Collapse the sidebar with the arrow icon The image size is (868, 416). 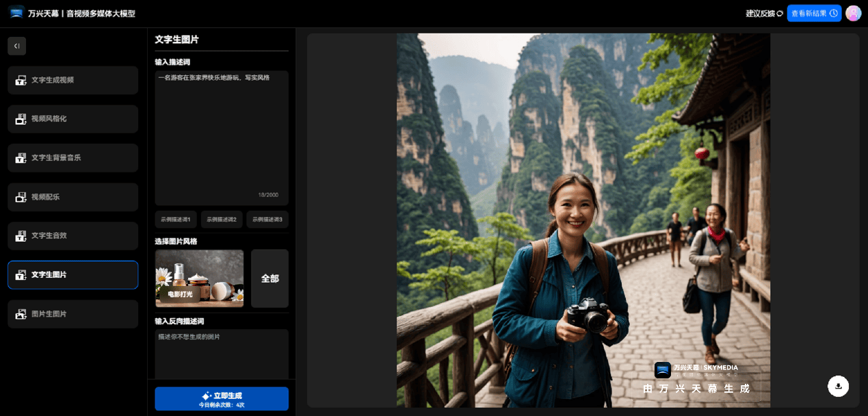[x=16, y=46]
